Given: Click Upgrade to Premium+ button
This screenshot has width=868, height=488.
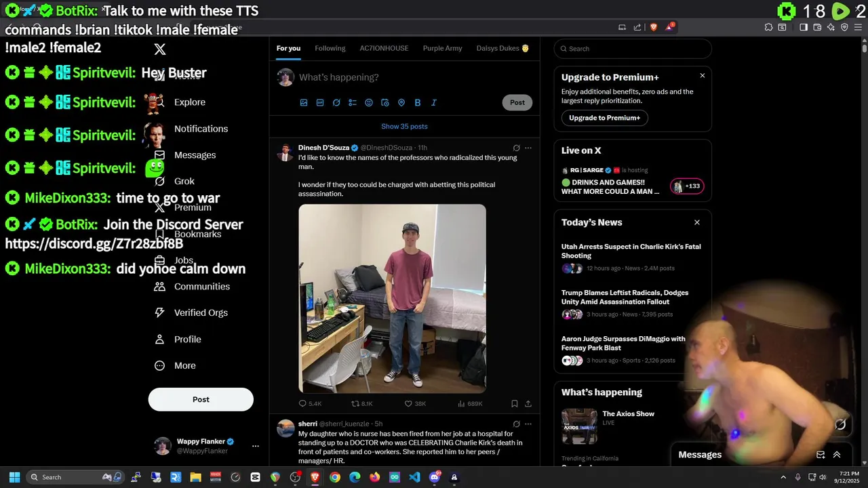Looking at the screenshot, I should [x=604, y=118].
